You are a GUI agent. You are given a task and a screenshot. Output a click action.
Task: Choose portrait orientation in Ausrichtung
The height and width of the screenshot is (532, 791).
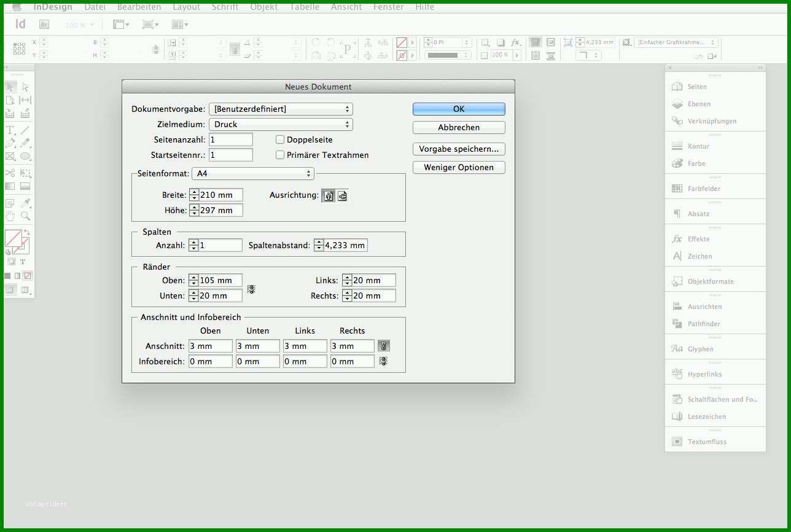(329, 196)
